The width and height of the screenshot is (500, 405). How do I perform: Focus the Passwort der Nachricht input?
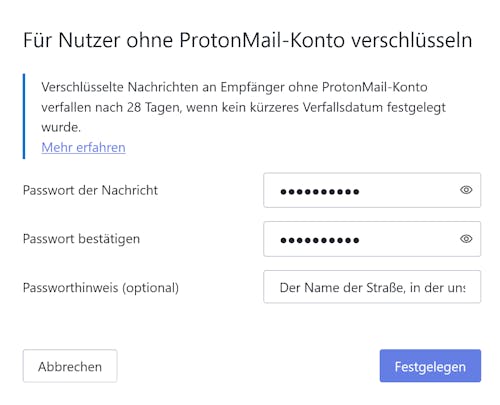372,190
